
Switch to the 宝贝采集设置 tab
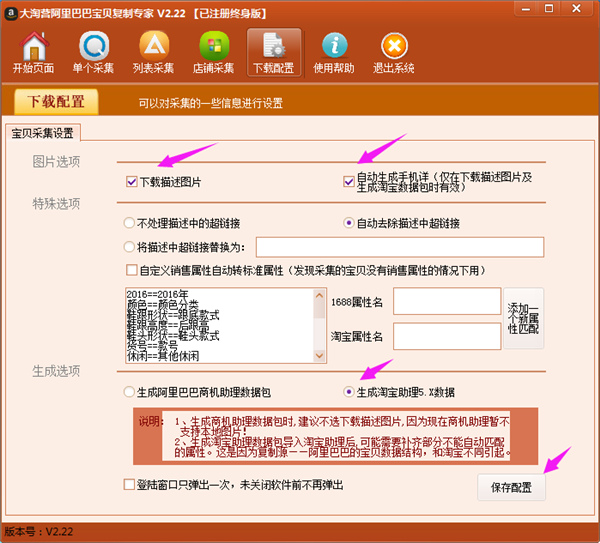(42, 133)
